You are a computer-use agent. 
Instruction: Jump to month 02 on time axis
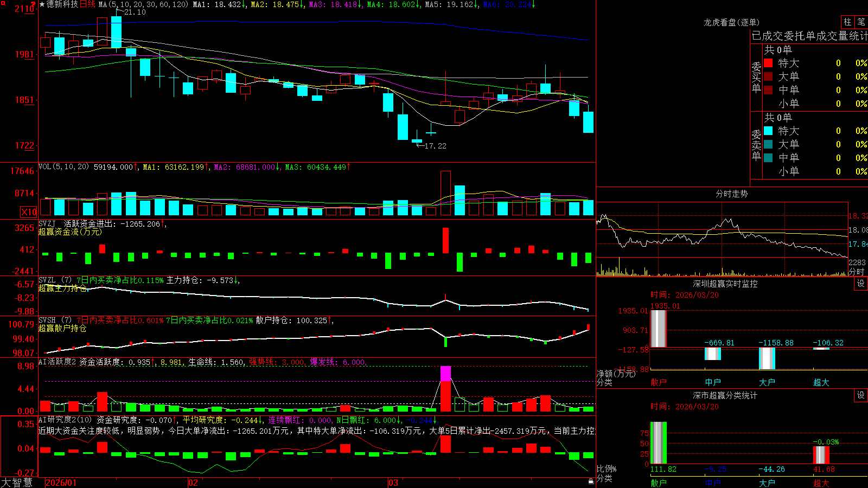point(193,483)
